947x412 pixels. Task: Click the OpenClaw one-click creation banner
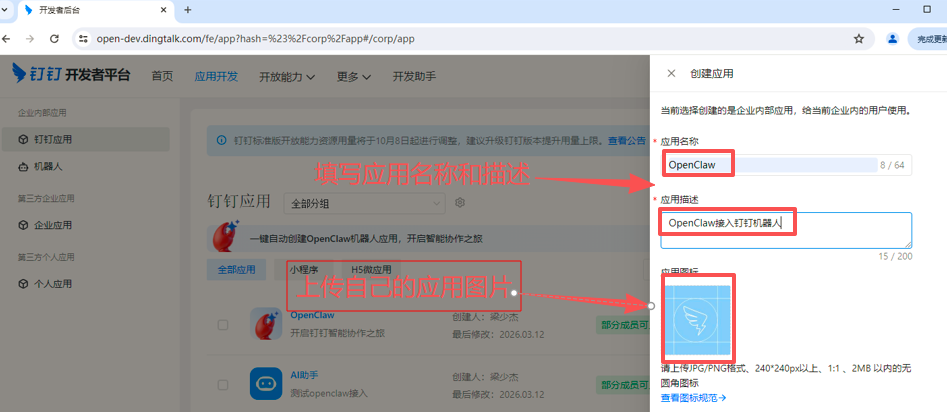click(x=428, y=239)
